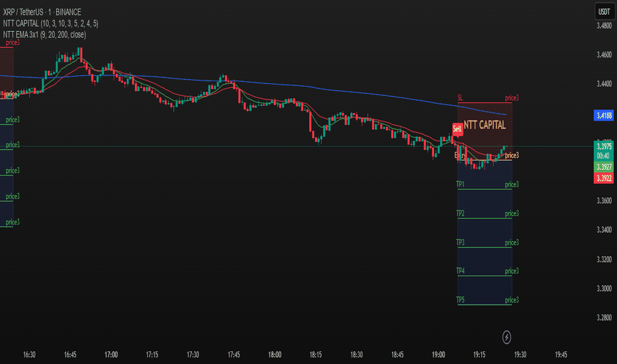617x364 pixels.
Task: Click the 18:30 time axis label
Action: (357, 355)
